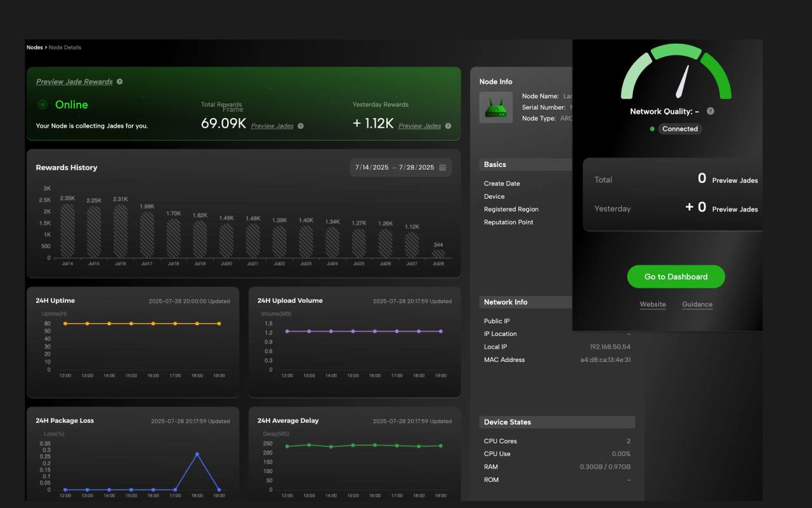Click help icon beside Preview Jade Rewards
Viewport: 812px width, 508px height.
pyautogui.click(x=120, y=82)
